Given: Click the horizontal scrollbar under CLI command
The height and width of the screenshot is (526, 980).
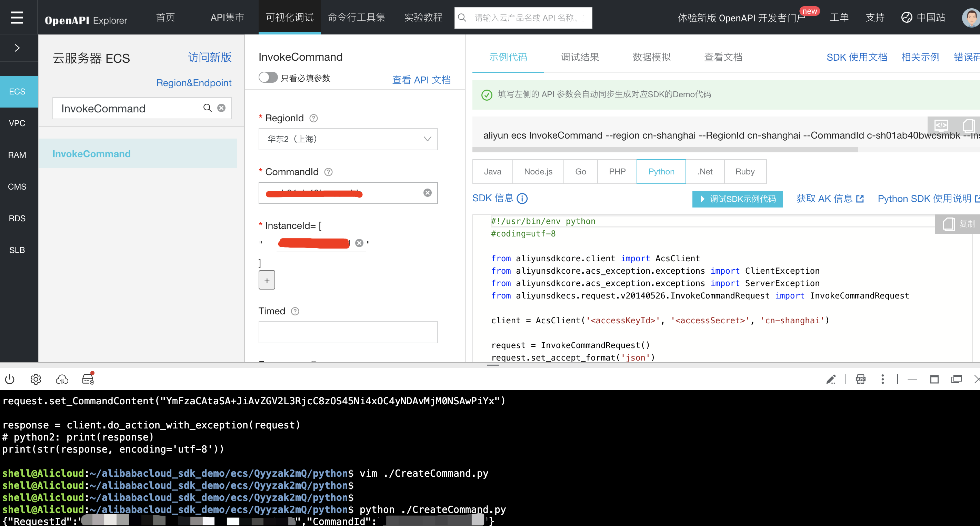Looking at the screenshot, I should (x=664, y=150).
